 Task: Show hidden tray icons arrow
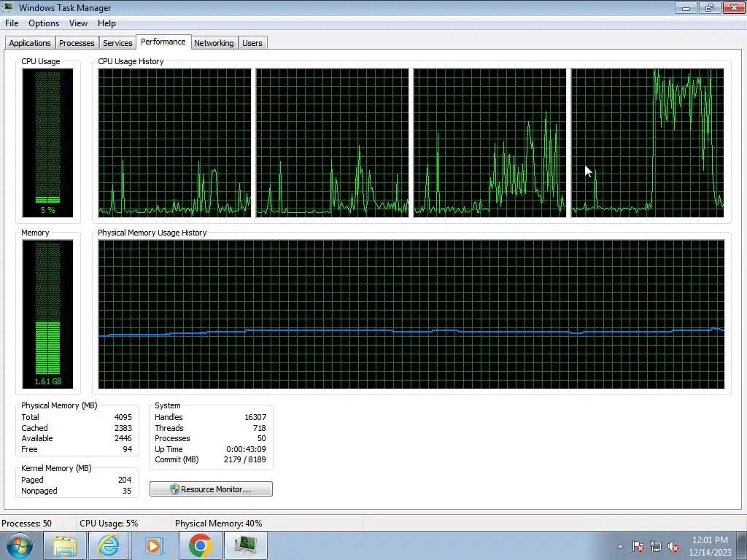(620, 546)
